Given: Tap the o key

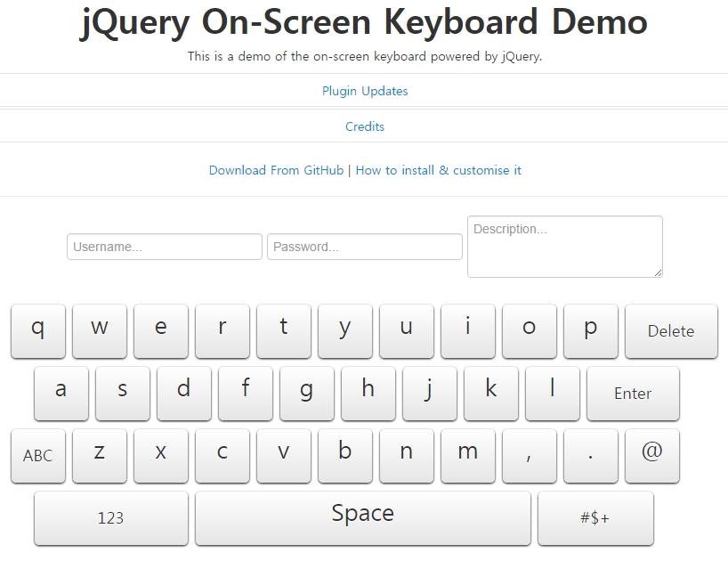Looking at the screenshot, I should pos(530,331).
